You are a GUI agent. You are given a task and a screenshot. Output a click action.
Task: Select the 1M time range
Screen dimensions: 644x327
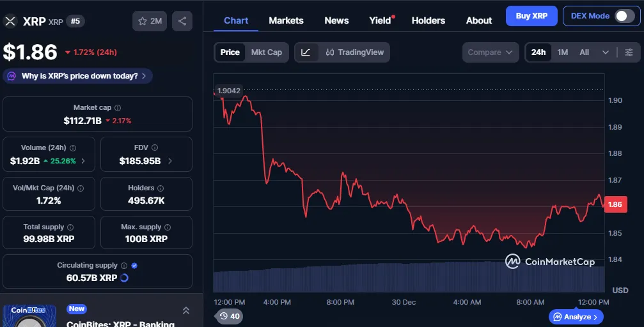click(x=563, y=52)
